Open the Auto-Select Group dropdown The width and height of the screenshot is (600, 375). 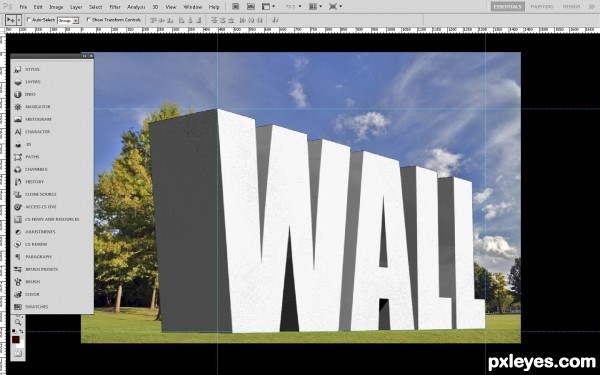point(68,20)
